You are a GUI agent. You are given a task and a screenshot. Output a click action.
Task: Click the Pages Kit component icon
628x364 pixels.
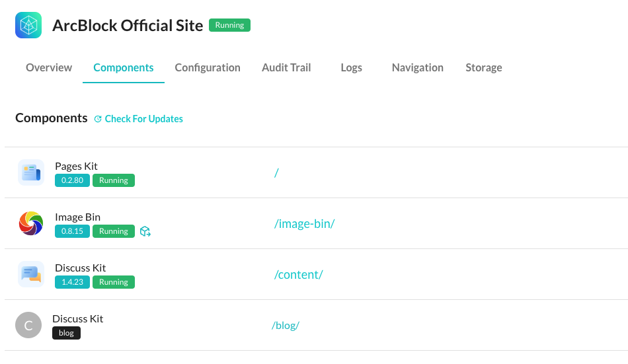tap(31, 172)
